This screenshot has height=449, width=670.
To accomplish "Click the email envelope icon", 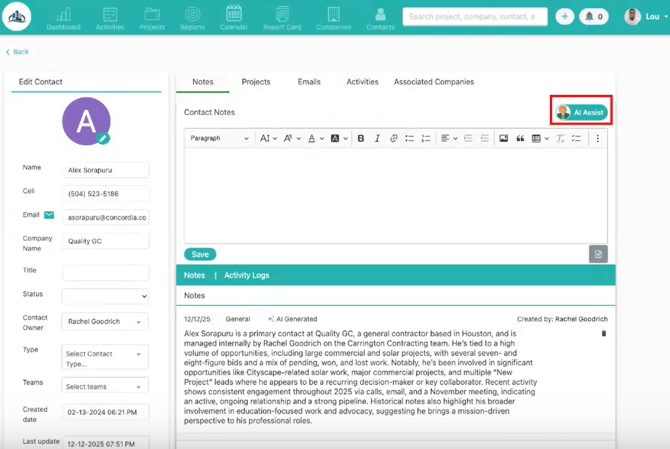I will click(x=49, y=215).
